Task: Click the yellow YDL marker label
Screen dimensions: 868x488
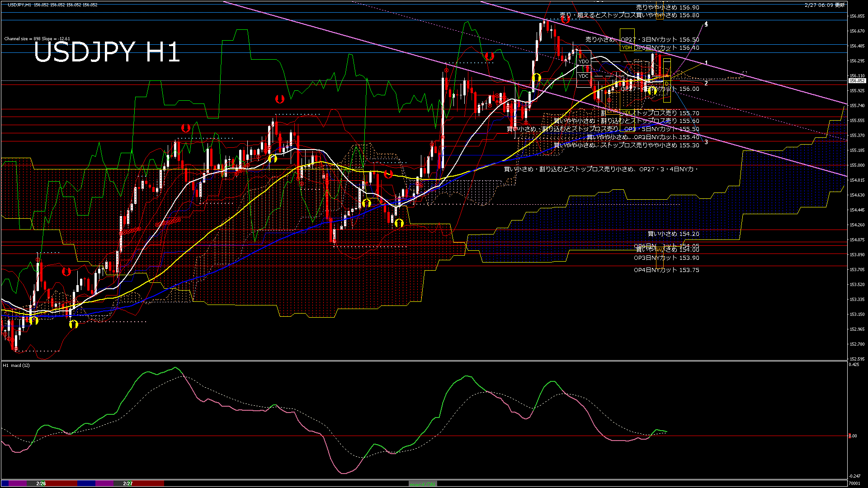Action: (626, 113)
